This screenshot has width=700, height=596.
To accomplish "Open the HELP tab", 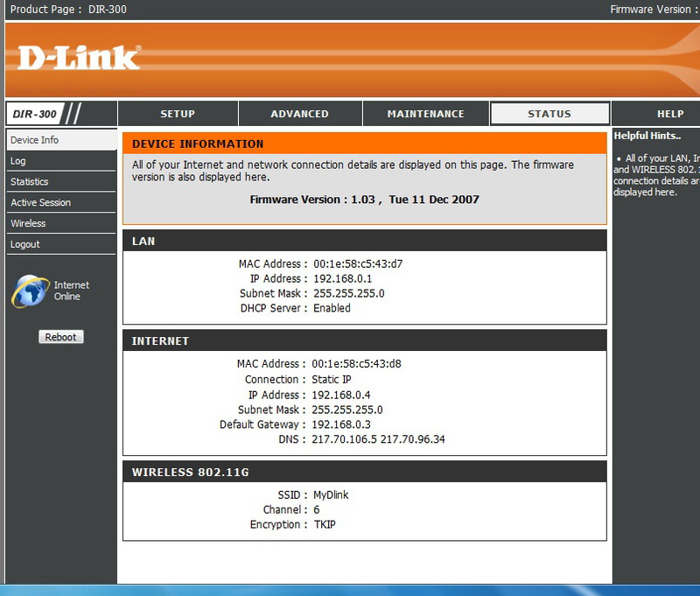I will [x=670, y=114].
